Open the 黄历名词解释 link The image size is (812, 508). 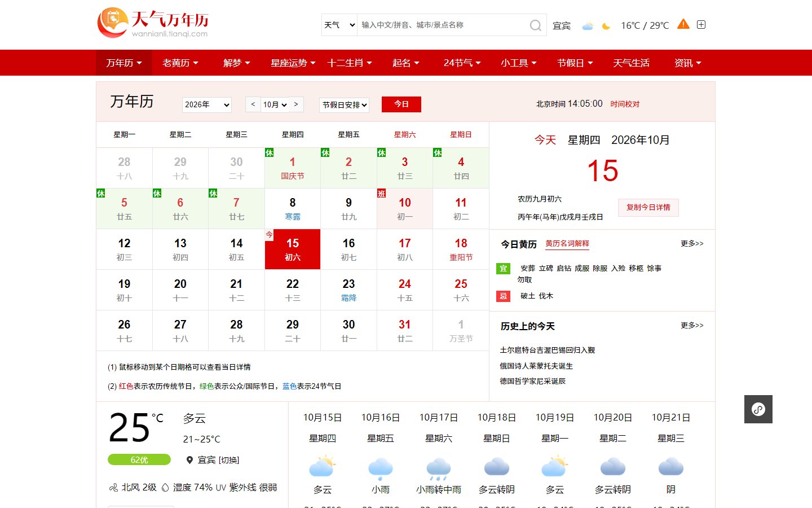point(567,244)
